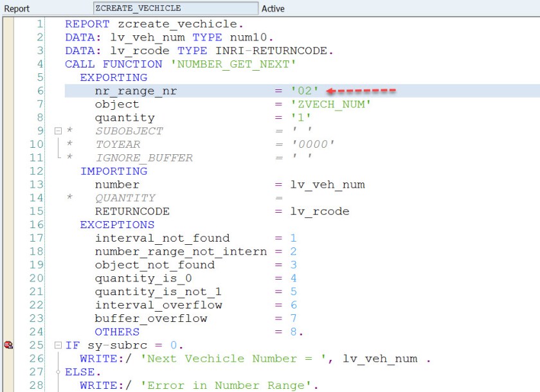Image resolution: width=540 pixels, height=392 pixels.
Task: Click the 'Active' status text
Action: (273, 8)
